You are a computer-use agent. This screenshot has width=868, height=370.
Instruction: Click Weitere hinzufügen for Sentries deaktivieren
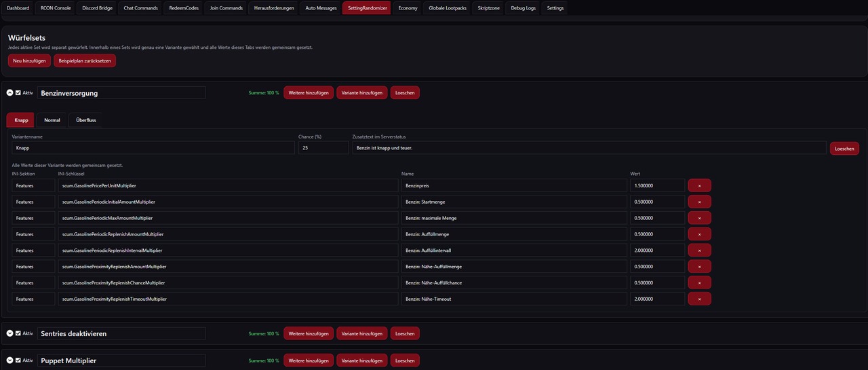click(x=309, y=333)
